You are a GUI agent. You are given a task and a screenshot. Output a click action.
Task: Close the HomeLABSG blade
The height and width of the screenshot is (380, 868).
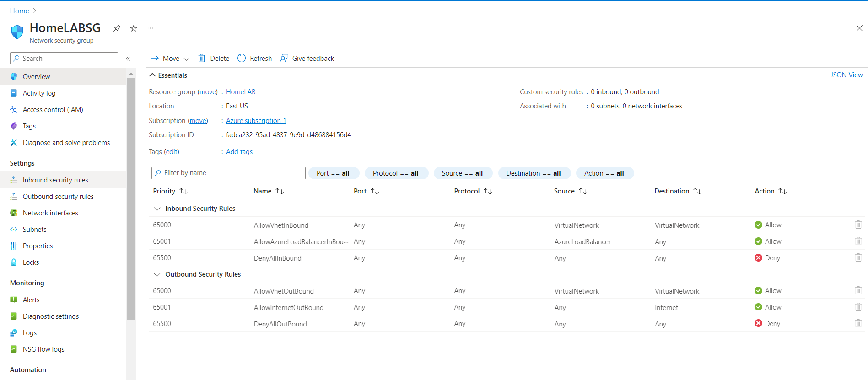(x=859, y=28)
